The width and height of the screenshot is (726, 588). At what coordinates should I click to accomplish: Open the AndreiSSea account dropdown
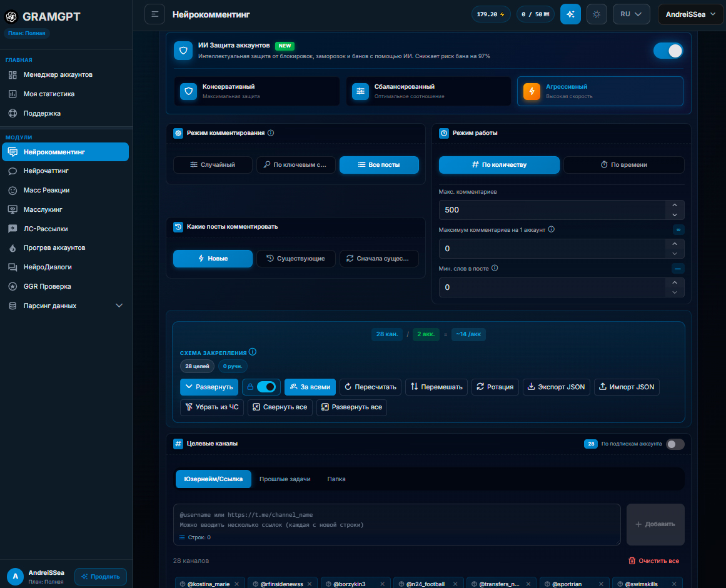pos(690,14)
